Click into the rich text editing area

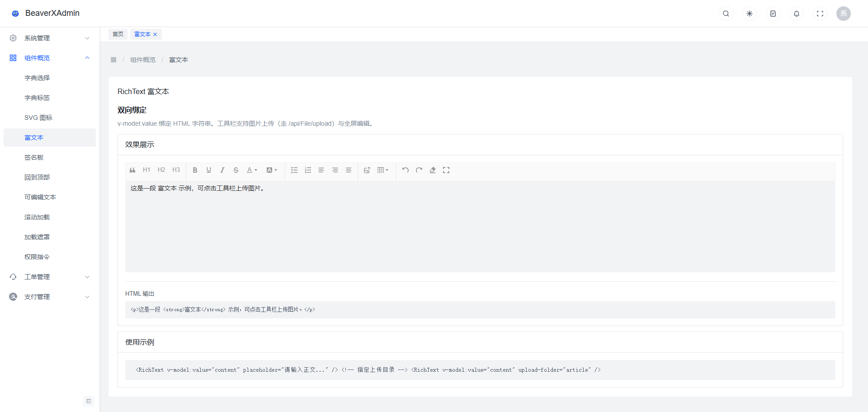coord(480,227)
